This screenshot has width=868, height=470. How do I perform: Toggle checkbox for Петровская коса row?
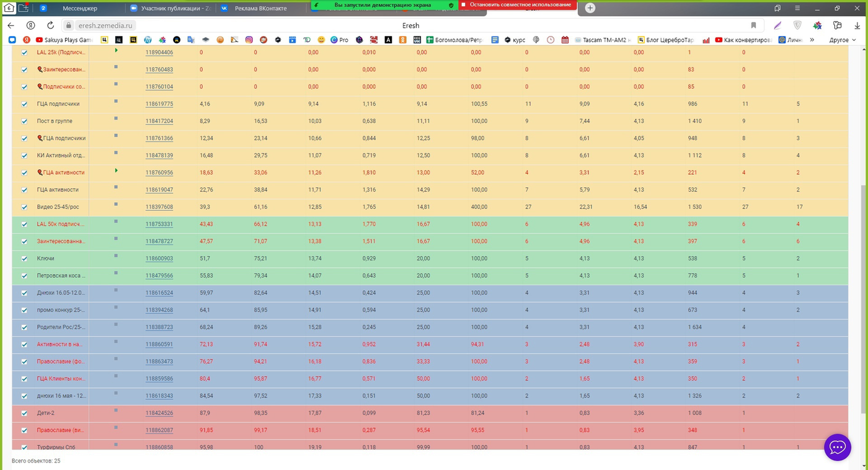pos(24,276)
